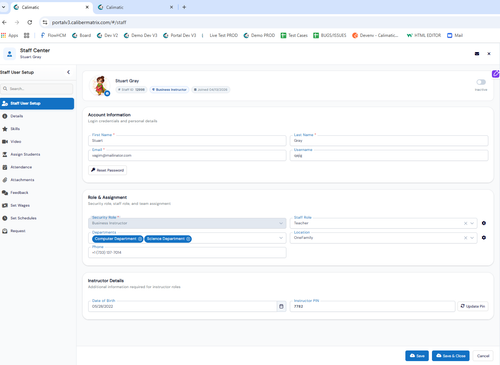The image size is (500, 365).
Task: Close the Staff Center panel
Action: [489, 54]
